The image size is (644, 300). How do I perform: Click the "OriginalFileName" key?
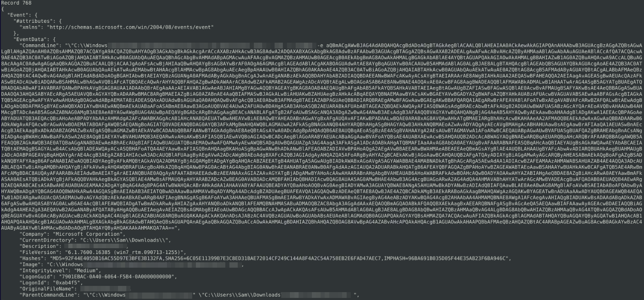click(47, 289)
